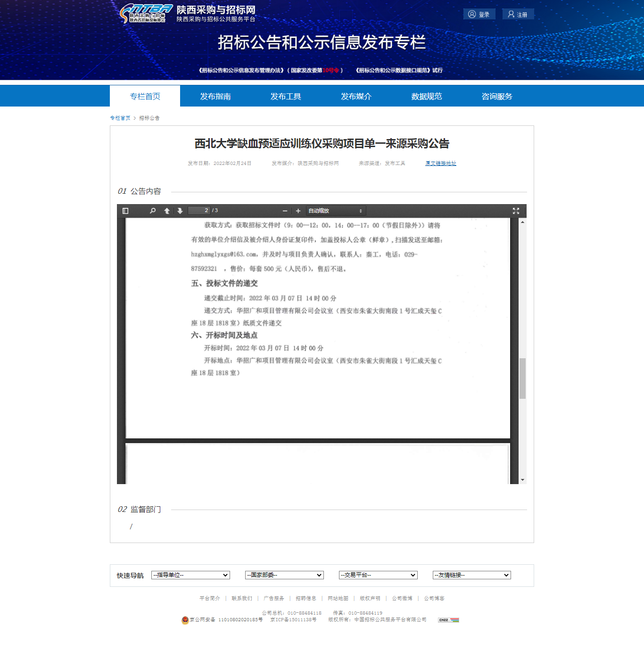The width and height of the screenshot is (644, 667).
Task: Switch to the 发布指南 tab
Action: point(215,96)
